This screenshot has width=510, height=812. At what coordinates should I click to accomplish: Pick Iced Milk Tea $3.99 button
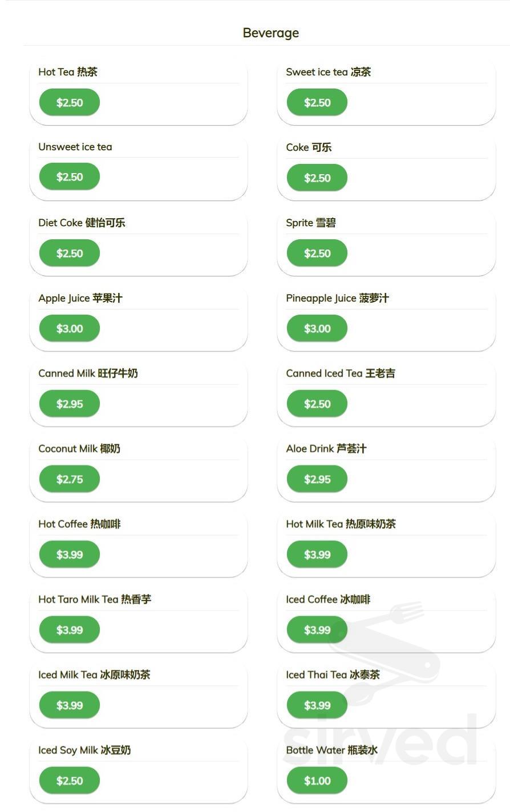pos(70,706)
